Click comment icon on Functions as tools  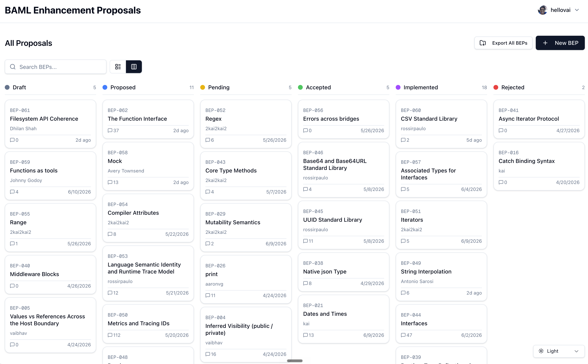pos(12,192)
